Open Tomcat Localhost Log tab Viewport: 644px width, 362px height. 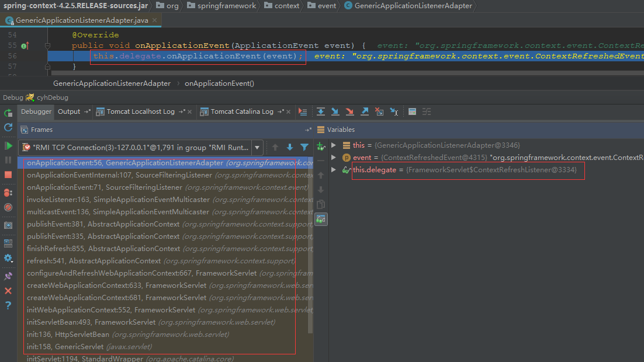(x=140, y=112)
